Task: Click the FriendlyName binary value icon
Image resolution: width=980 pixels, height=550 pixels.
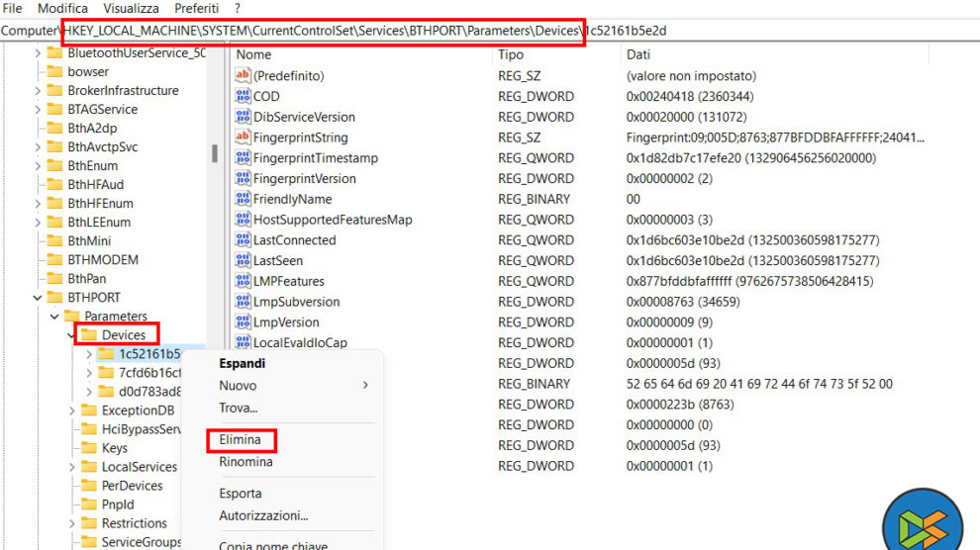Action: [244, 199]
